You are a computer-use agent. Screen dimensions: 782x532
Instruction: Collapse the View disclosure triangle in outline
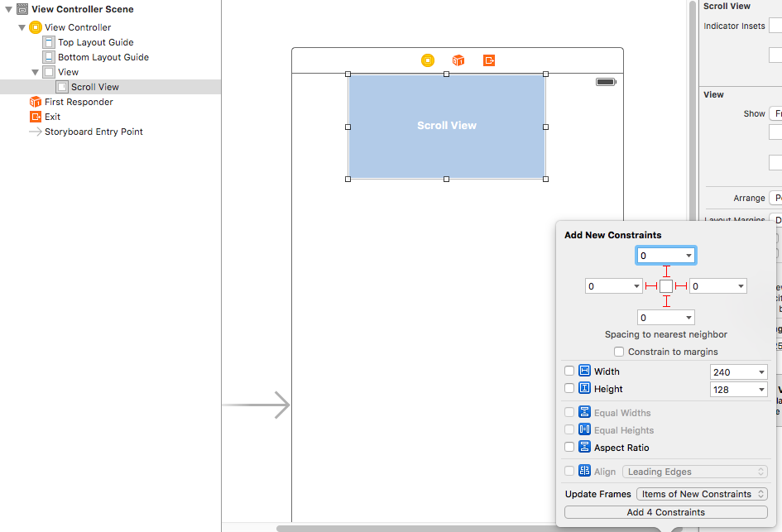[x=35, y=72]
